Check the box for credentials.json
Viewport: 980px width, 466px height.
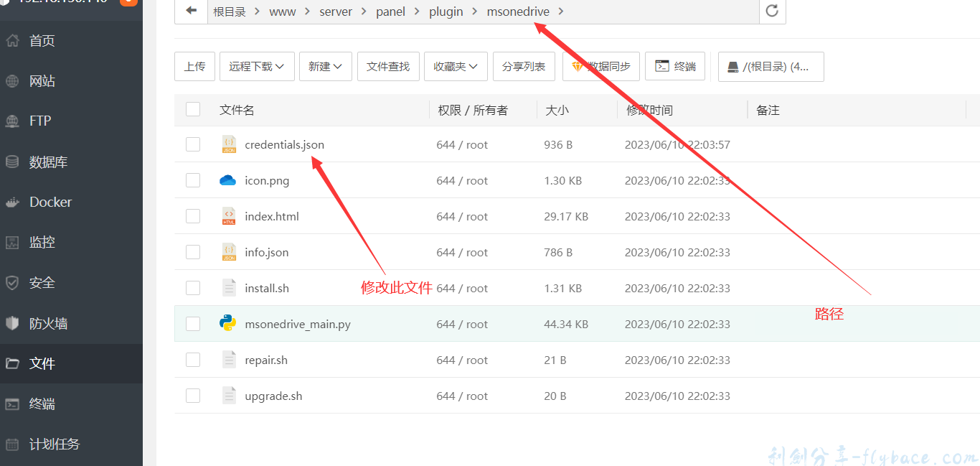193,144
